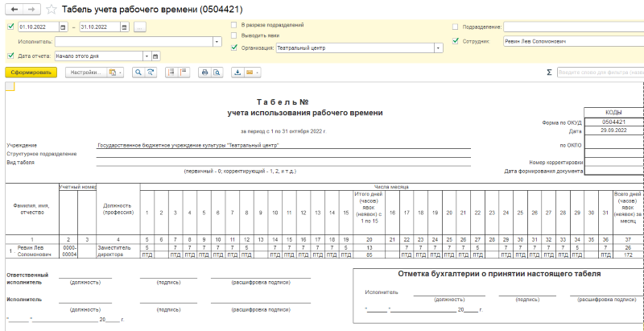Select half-month hours cell 85
Viewport: 644px width, 331px height.
(369, 254)
